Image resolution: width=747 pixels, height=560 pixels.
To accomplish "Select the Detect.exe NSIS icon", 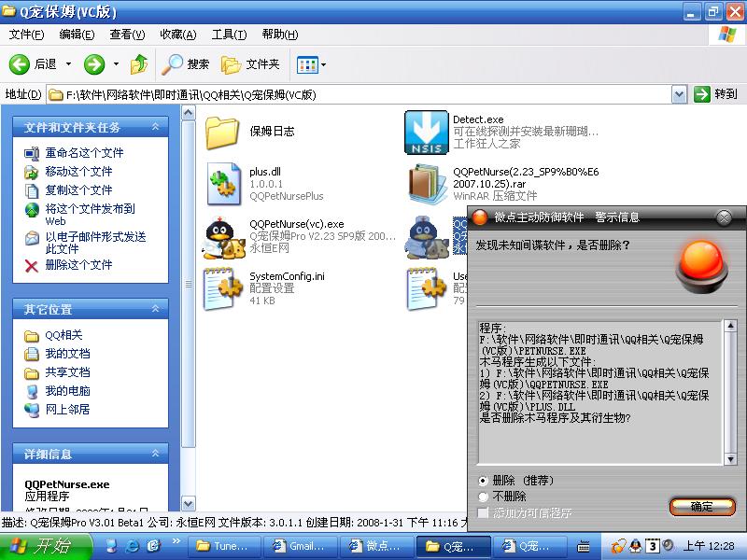I will pos(427,133).
